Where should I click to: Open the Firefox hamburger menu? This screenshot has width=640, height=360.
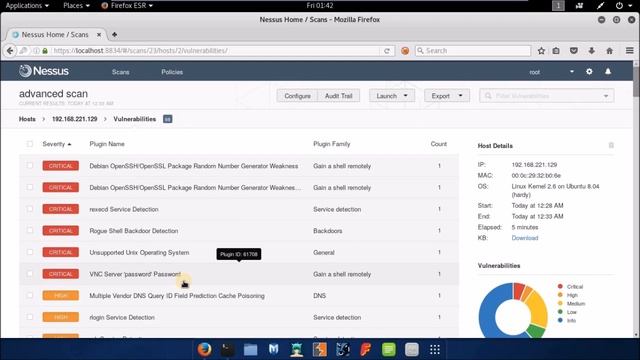pos(629,51)
